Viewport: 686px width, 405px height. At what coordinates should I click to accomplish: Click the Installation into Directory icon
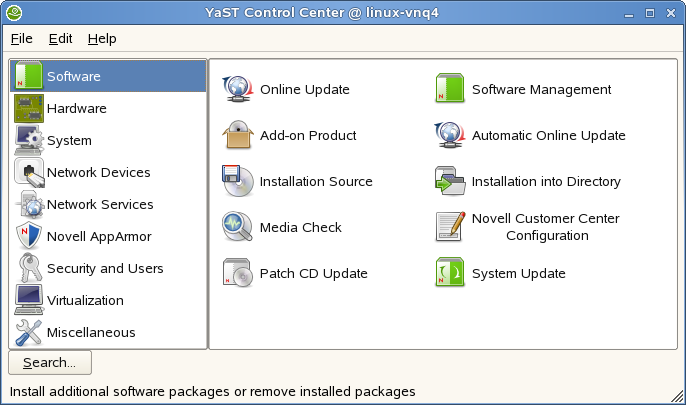tap(450, 181)
